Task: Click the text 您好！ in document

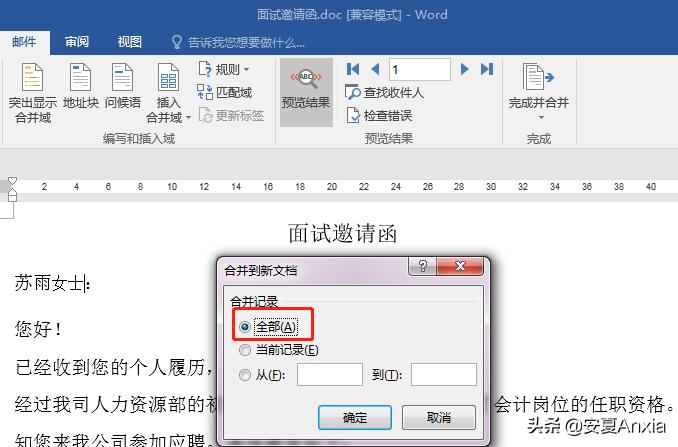Action: click(x=38, y=329)
